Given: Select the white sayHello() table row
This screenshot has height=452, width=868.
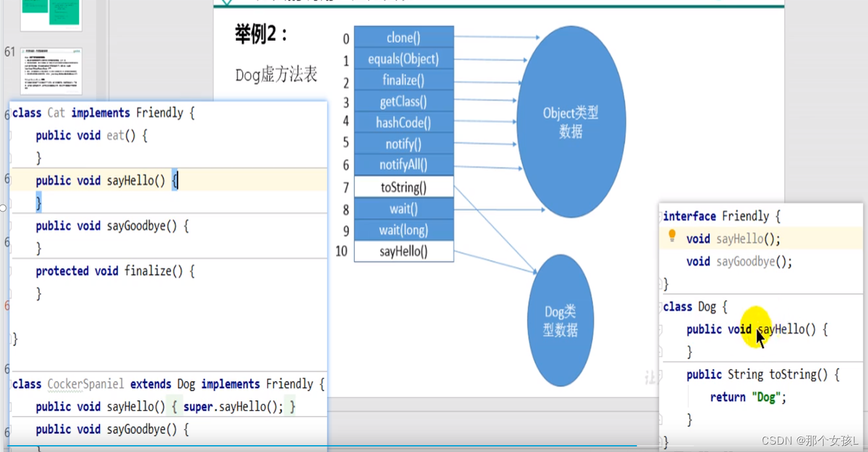Looking at the screenshot, I should pyautogui.click(x=404, y=251).
